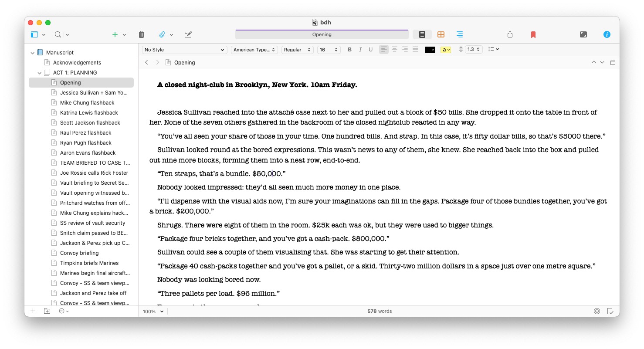Click the font size 16 field

[x=329, y=50]
